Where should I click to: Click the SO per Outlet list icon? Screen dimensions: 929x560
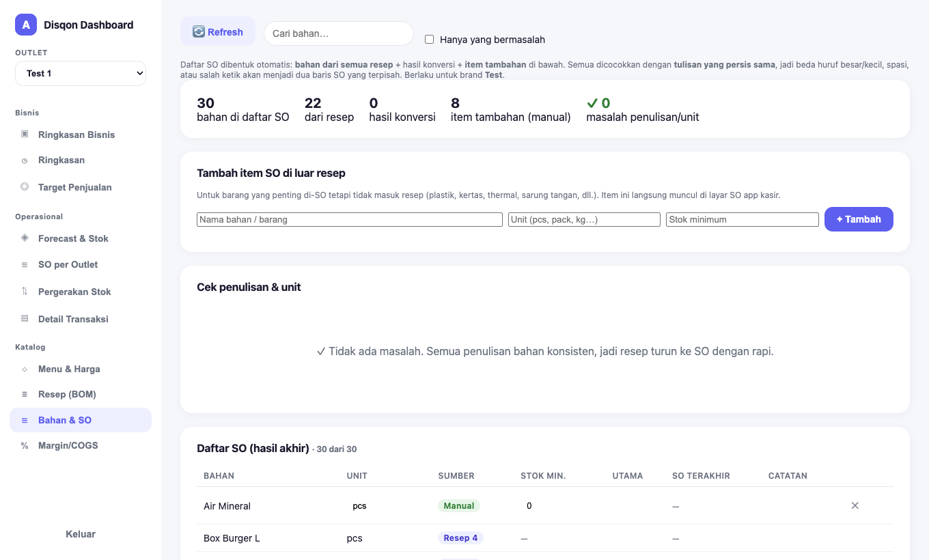pos(25,264)
